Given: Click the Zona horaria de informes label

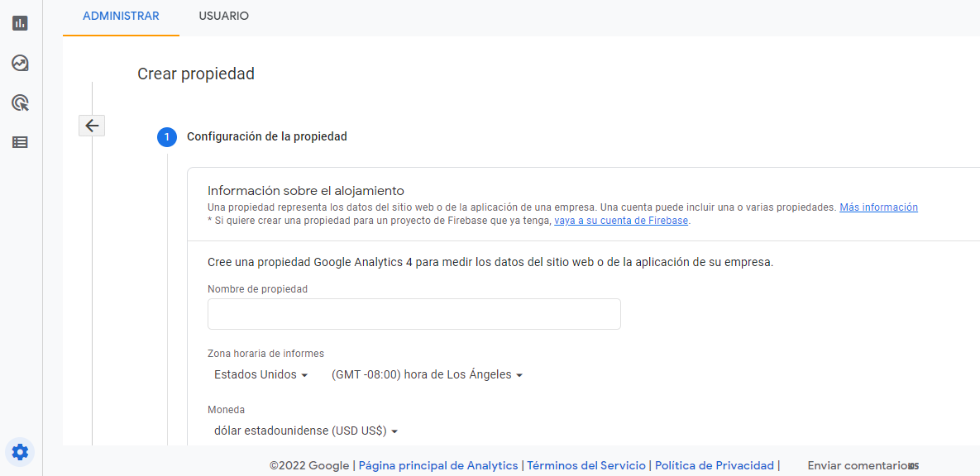Looking at the screenshot, I should 265,354.
